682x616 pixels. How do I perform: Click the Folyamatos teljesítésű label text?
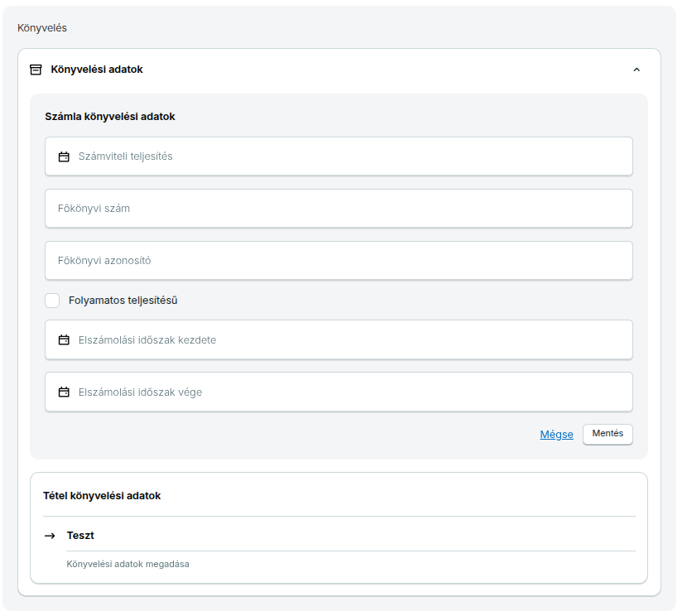123,301
